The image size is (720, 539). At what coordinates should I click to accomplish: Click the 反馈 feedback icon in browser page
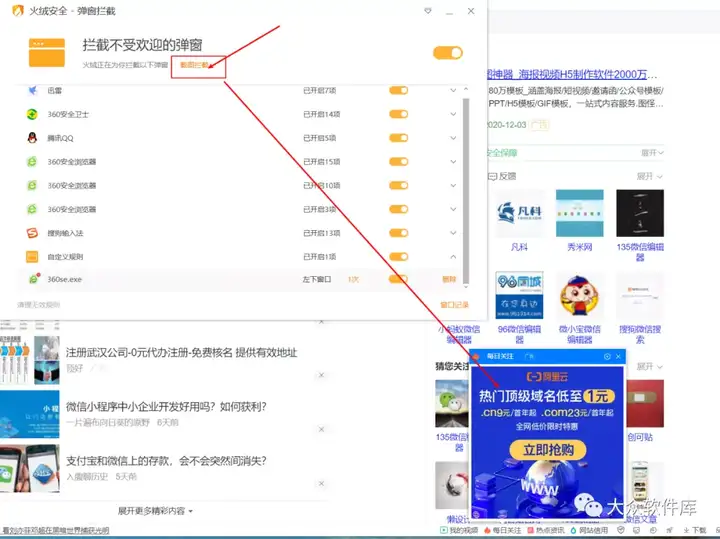493,176
